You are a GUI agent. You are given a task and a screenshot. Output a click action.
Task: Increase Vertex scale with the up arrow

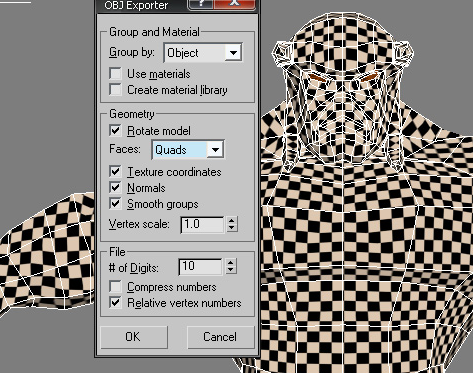point(232,220)
